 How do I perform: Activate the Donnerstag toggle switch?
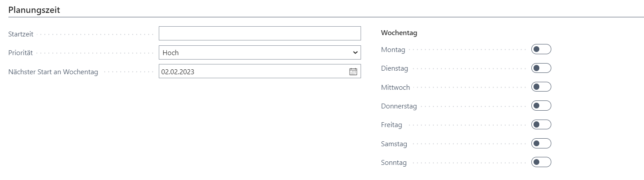(x=541, y=106)
